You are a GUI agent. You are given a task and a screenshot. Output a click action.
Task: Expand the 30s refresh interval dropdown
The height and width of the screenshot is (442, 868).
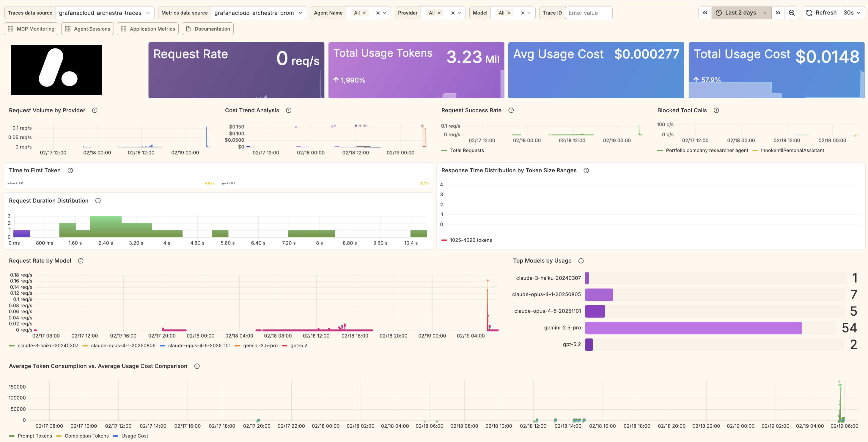852,13
